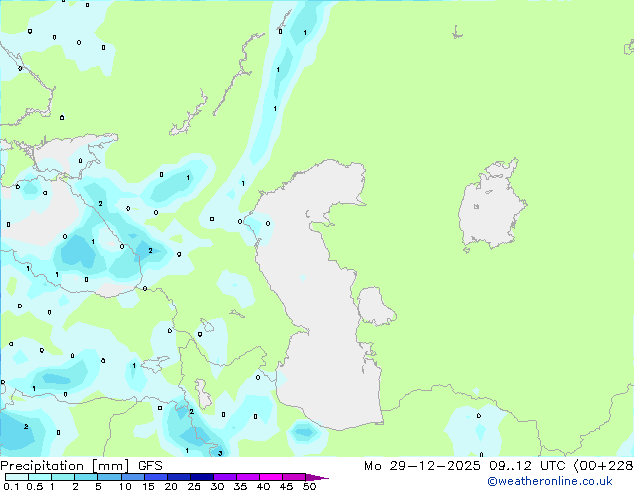The width and height of the screenshot is (634, 490).
Task: Click the '3' precipitation value on the map
Action: coord(220,453)
